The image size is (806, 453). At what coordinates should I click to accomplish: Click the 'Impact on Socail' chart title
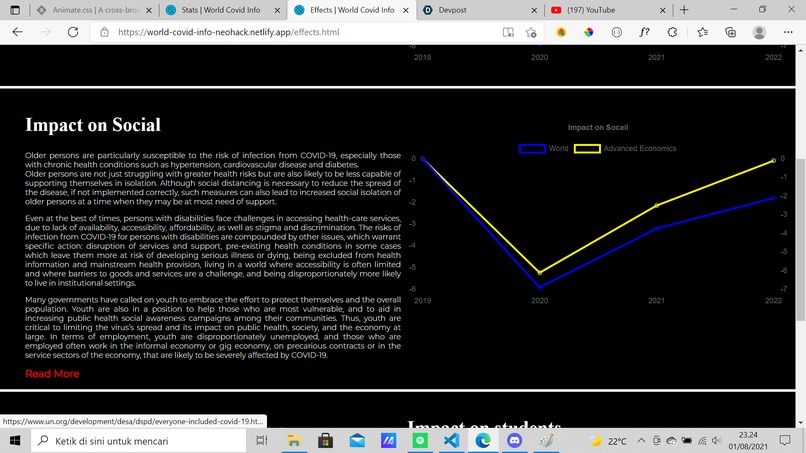(598, 128)
